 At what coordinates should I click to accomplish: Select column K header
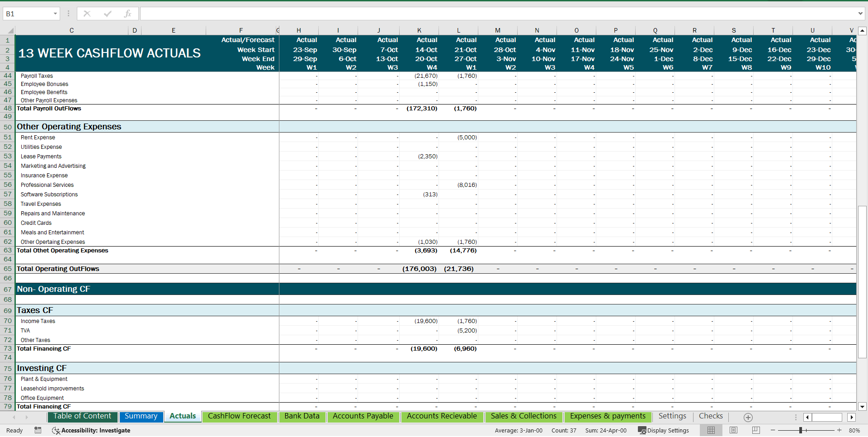419,31
